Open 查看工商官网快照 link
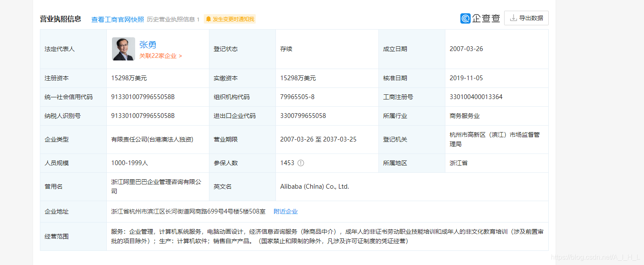Screen dimensions: 644x265 point(118,19)
